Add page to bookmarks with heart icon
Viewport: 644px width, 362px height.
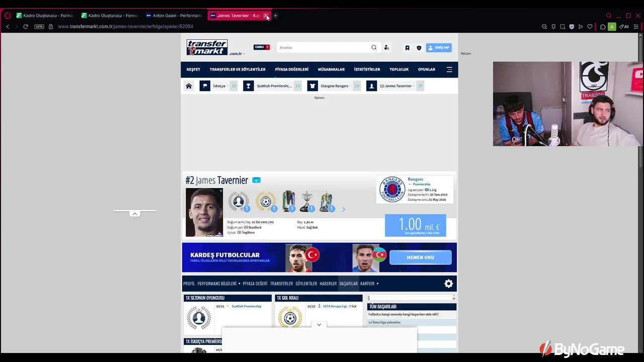pos(590,27)
